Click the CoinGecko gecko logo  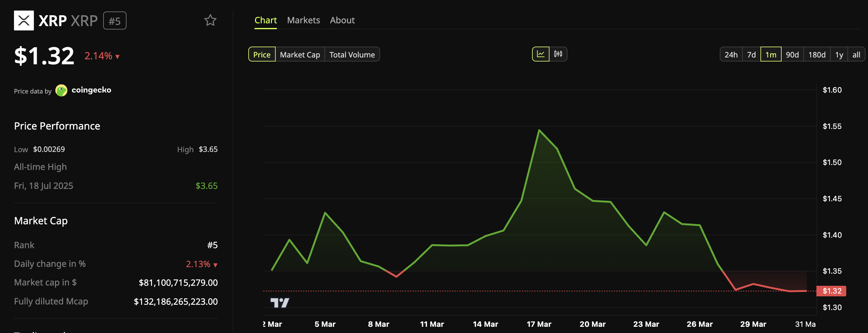pyautogui.click(x=61, y=90)
